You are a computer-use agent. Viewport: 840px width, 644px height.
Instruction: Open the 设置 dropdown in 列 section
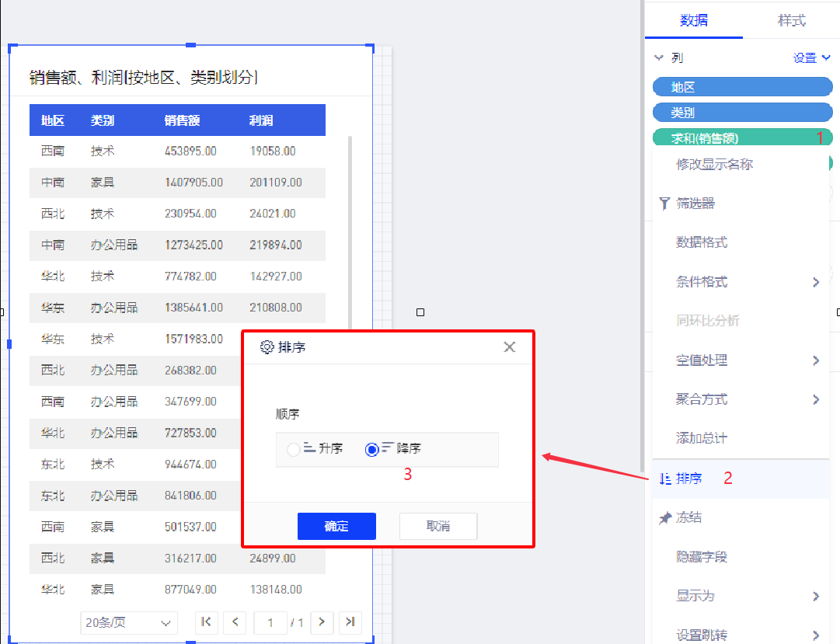click(x=811, y=58)
